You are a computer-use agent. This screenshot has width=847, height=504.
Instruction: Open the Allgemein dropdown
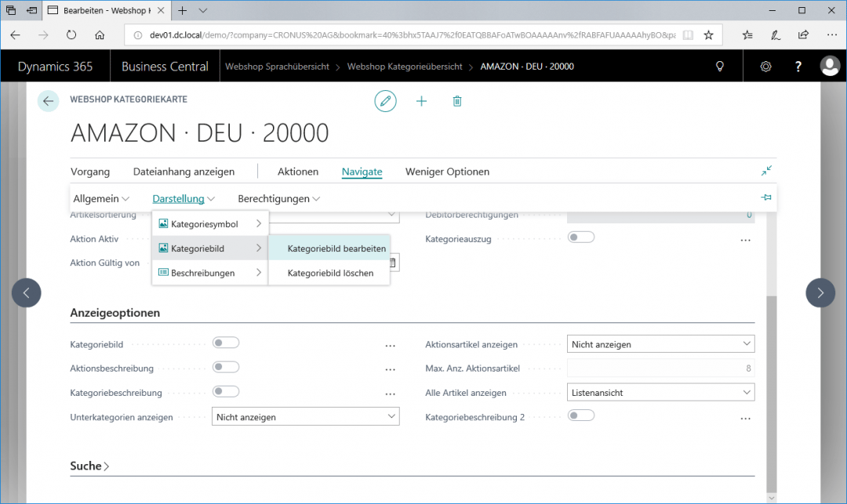(x=101, y=198)
